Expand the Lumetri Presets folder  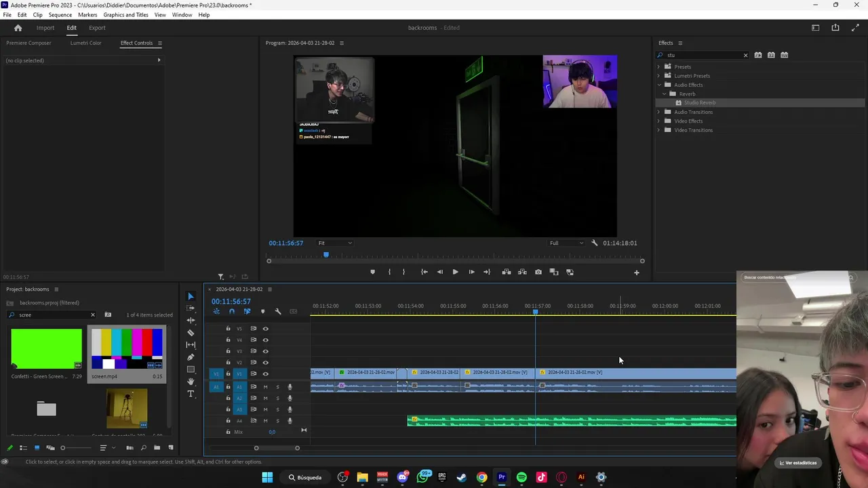[658, 76]
